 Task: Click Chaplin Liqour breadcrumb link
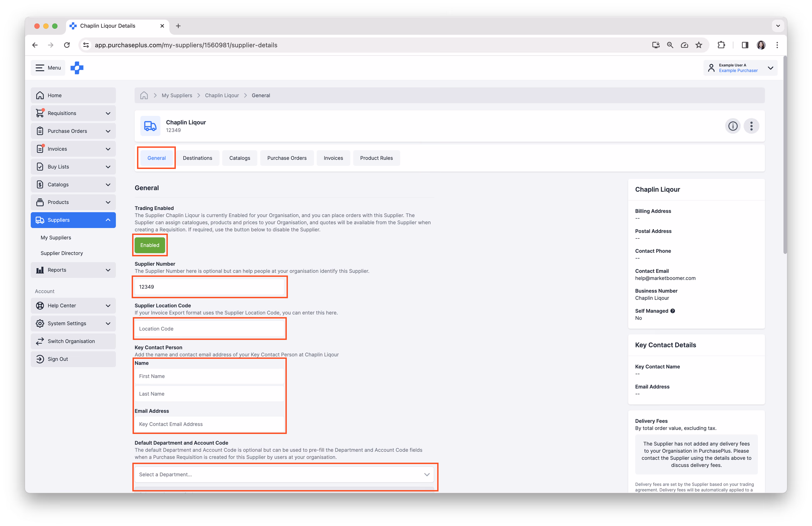pyautogui.click(x=222, y=95)
